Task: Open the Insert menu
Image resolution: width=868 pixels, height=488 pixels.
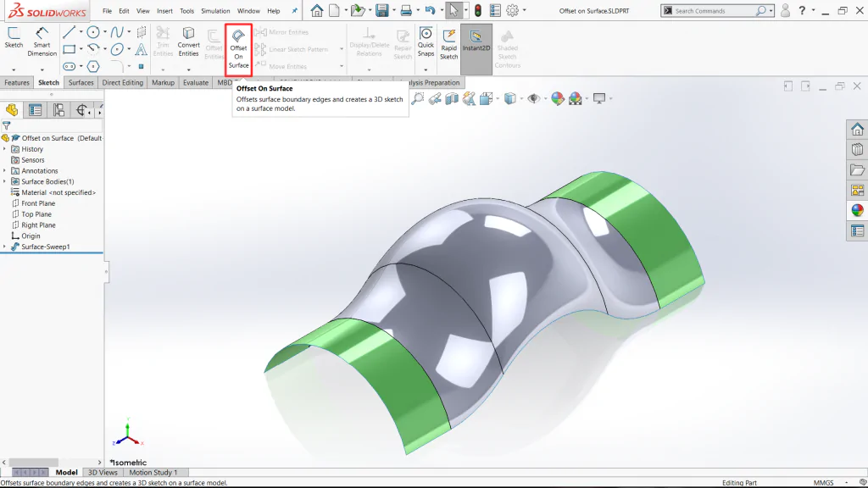Action: point(164,10)
